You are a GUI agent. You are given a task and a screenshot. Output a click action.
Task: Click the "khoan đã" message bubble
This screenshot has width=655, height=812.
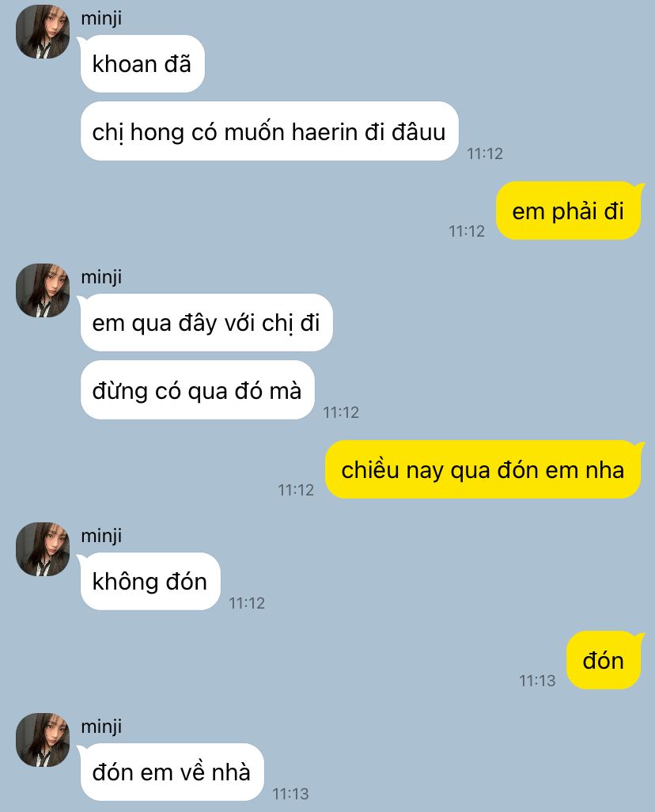point(142,63)
